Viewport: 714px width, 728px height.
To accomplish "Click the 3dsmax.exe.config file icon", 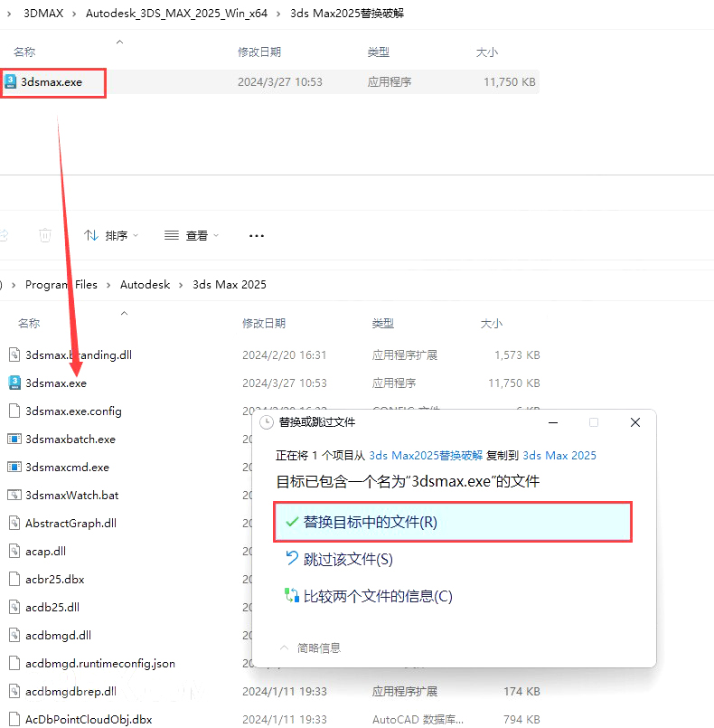I will click(14, 411).
